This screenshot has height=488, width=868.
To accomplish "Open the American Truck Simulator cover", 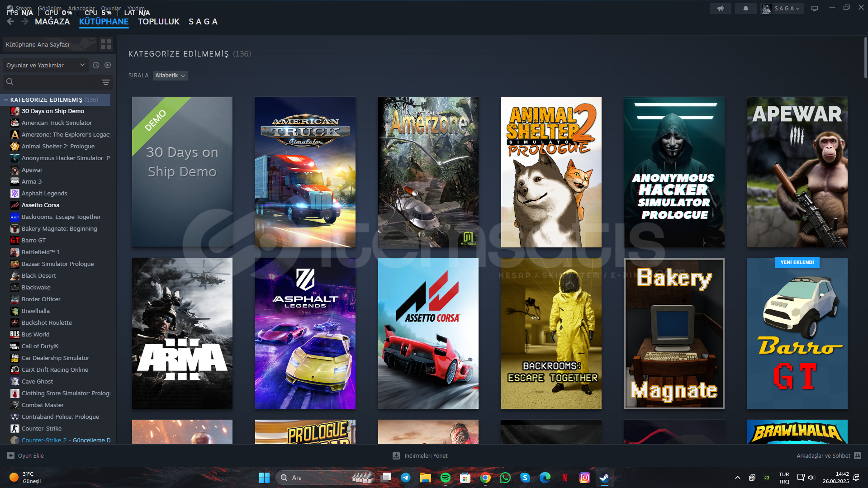I will click(305, 172).
